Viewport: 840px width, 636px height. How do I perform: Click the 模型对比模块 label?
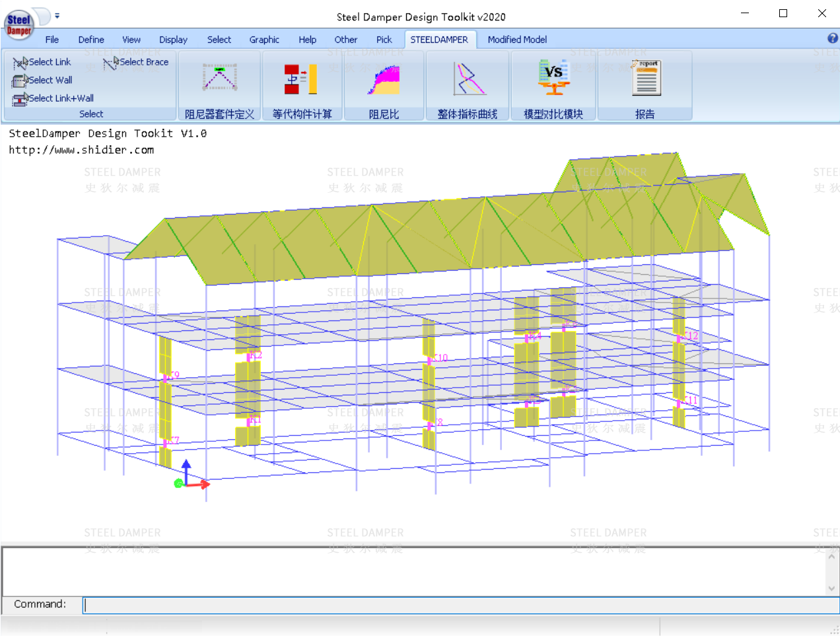tap(553, 114)
